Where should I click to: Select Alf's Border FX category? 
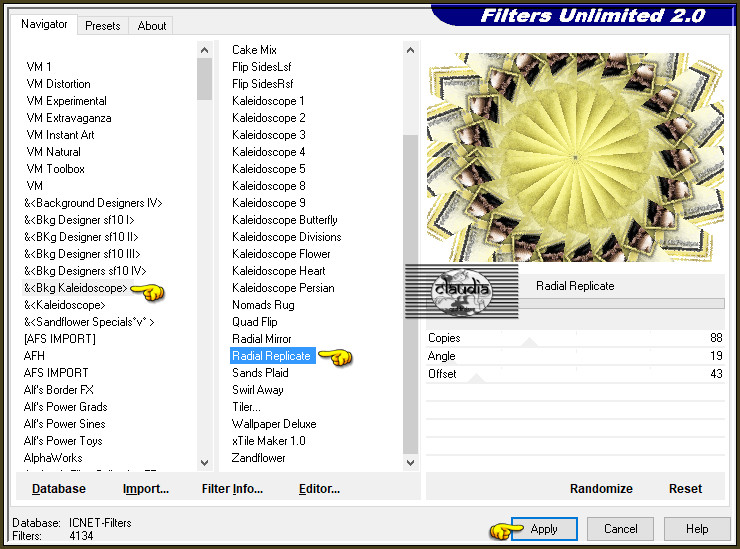point(59,390)
